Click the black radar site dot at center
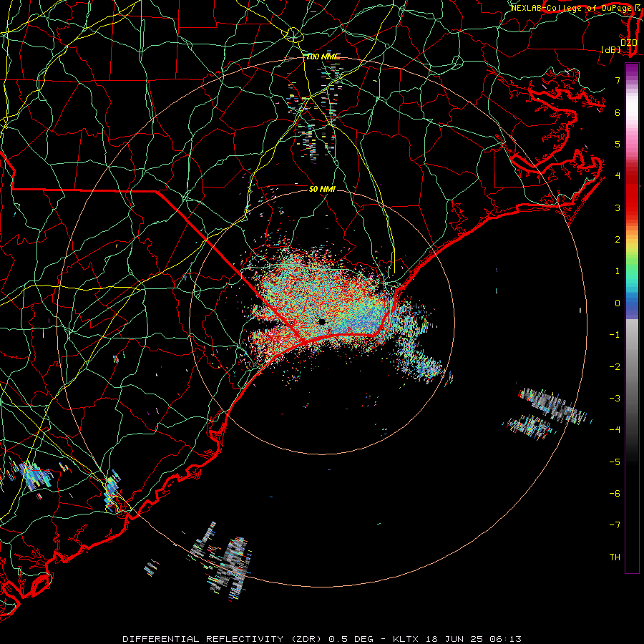 tap(322, 321)
